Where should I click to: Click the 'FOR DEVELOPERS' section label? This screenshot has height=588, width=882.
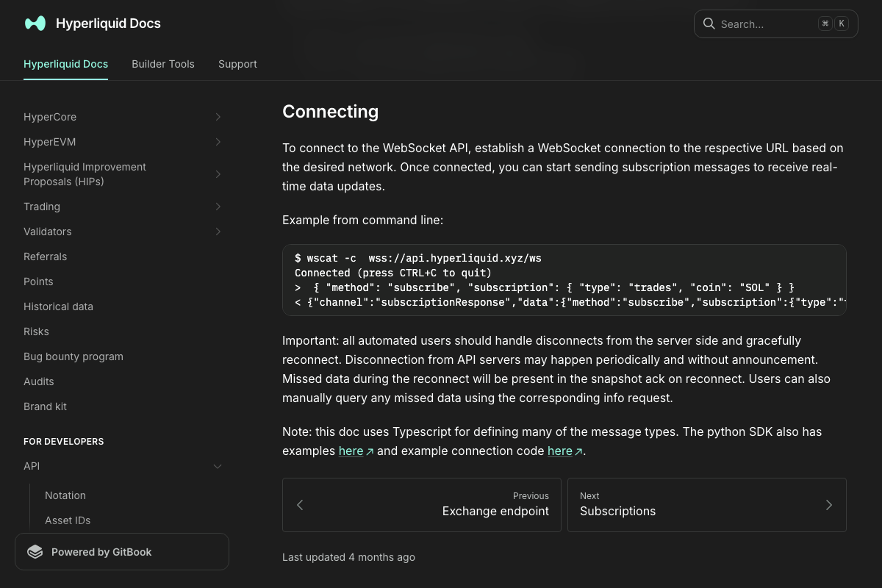64,442
